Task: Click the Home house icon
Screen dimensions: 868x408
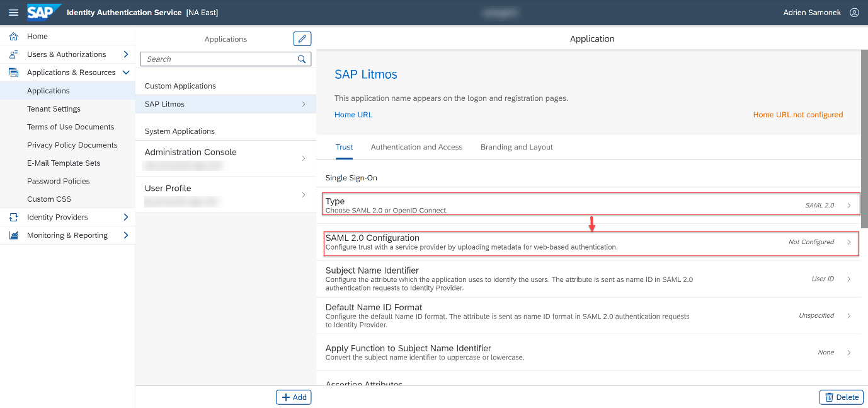Action: pyautogui.click(x=13, y=37)
